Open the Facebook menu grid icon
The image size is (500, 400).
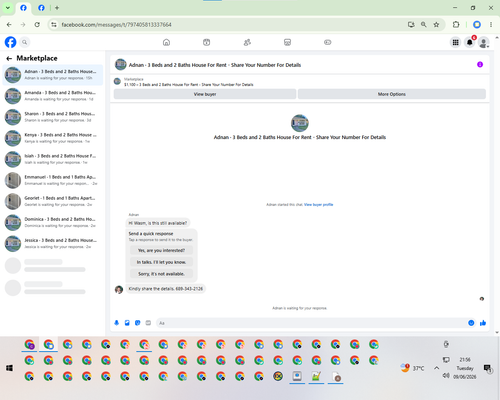coord(455,42)
